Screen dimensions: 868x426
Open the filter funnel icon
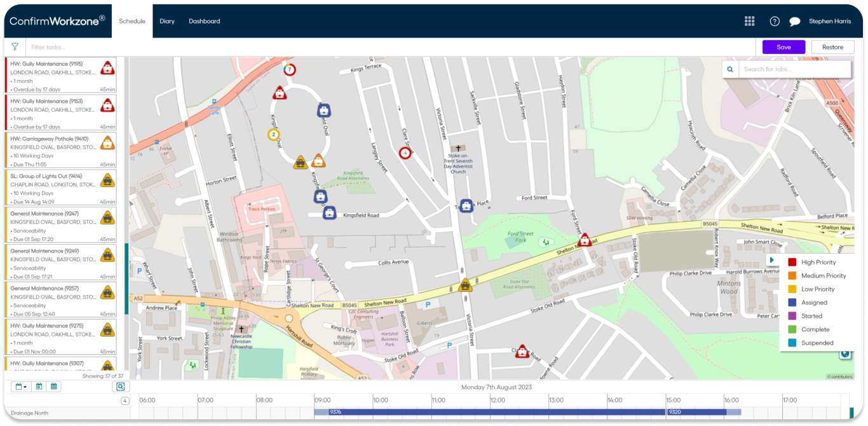15,47
